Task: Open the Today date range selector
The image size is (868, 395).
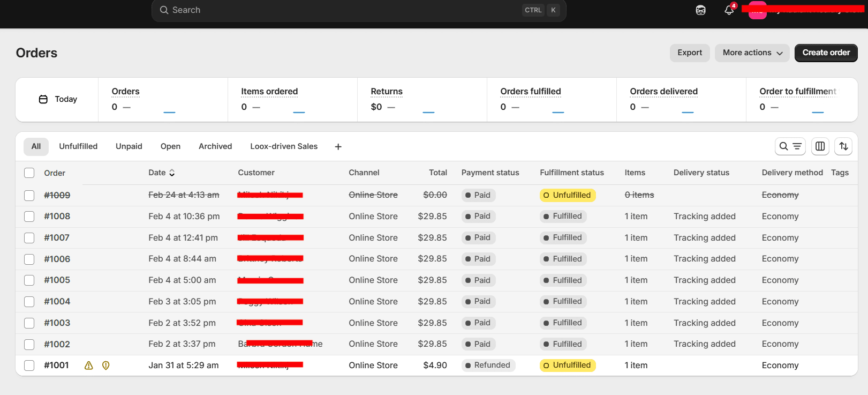Action: (58, 99)
